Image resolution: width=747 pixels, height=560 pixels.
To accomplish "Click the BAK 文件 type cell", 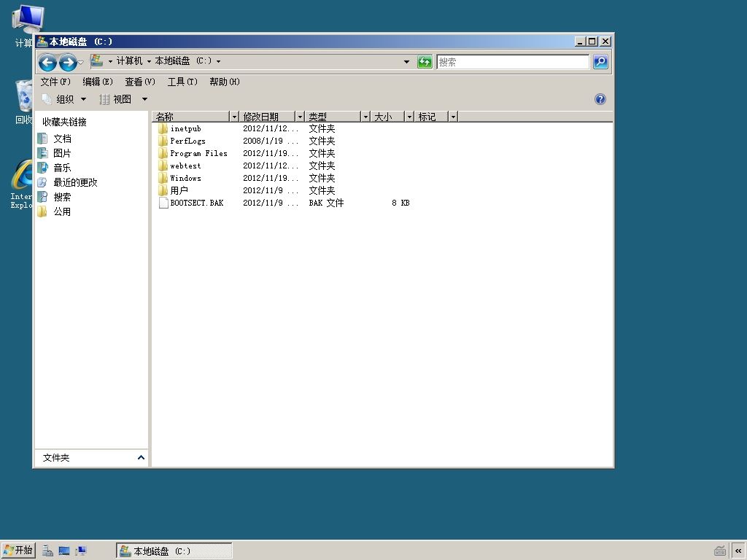I will coord(326,203).
